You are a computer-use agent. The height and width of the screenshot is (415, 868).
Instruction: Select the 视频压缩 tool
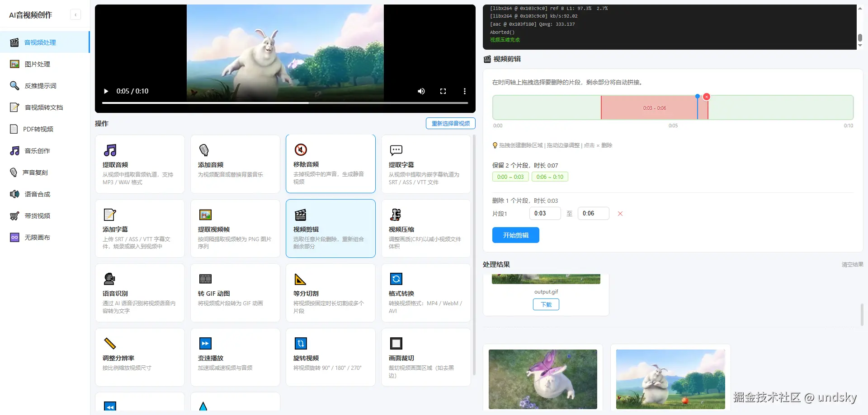[426, 228]
